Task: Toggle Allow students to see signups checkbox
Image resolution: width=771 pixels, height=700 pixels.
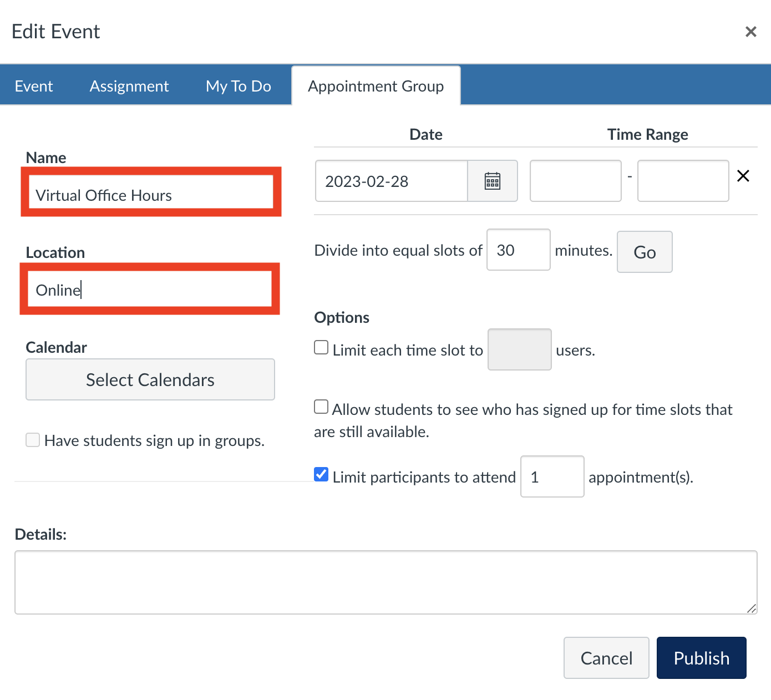Action: tap(321, 407)
